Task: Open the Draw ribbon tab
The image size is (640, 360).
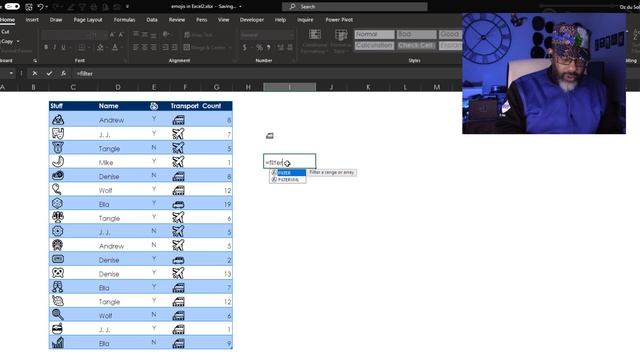Action: [x=56, y=20]
